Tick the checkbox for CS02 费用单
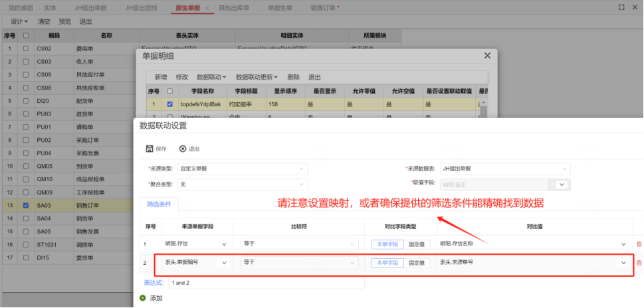 coord(26,48)
